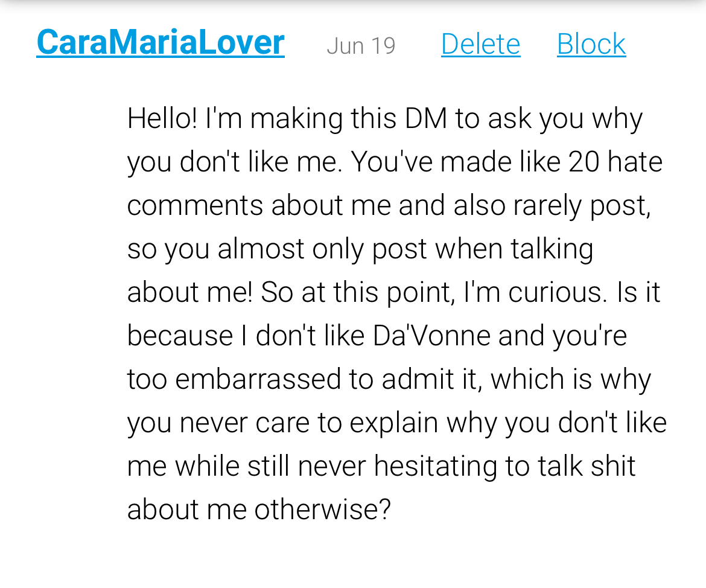
Task: Click the word "embarrassed" in the message
Action: 258,379
